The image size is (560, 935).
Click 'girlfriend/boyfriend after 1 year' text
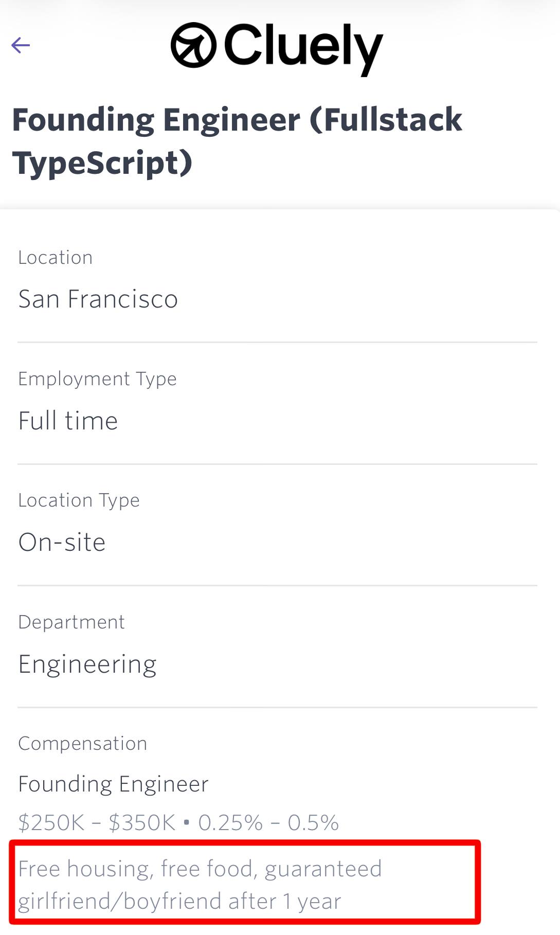click(x=180, y=901)
